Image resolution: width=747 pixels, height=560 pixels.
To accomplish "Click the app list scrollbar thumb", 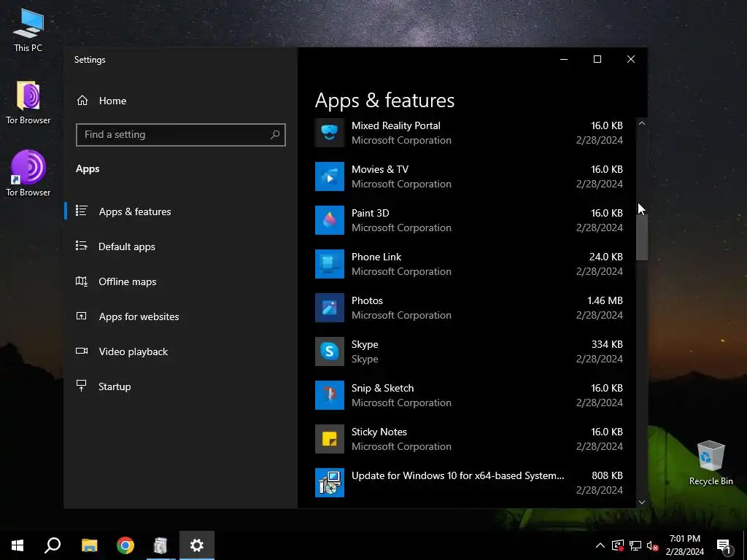I will (x=642, y=238).
